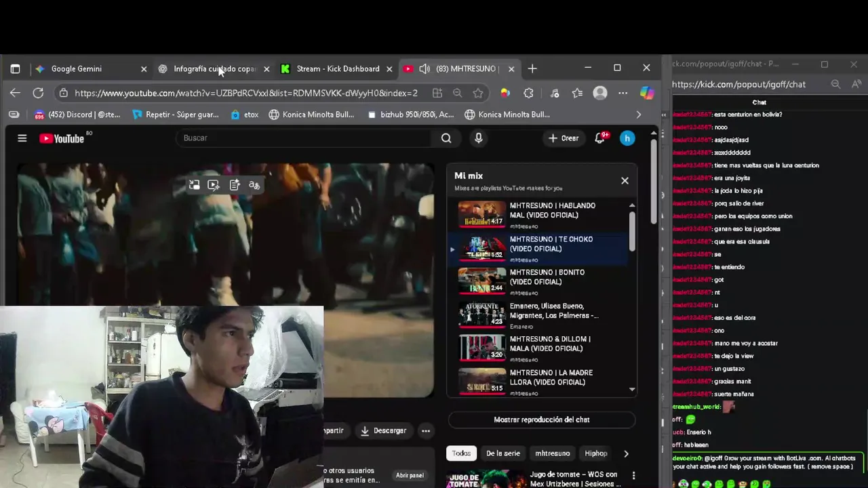Viewport: 868px width, 488px height.
Task: Switch to the Infografía cuidado tab
Action: 214,68
